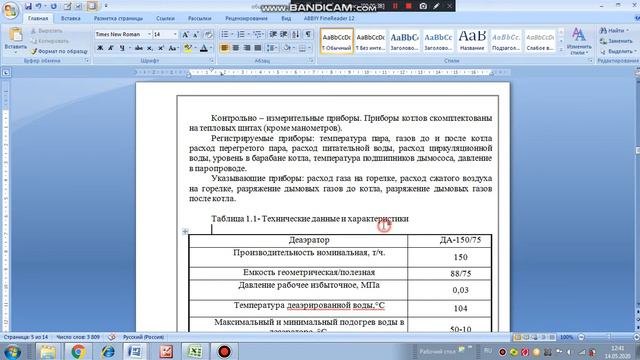
Task: Toggle subscript formatting
Action: (150, 48)
